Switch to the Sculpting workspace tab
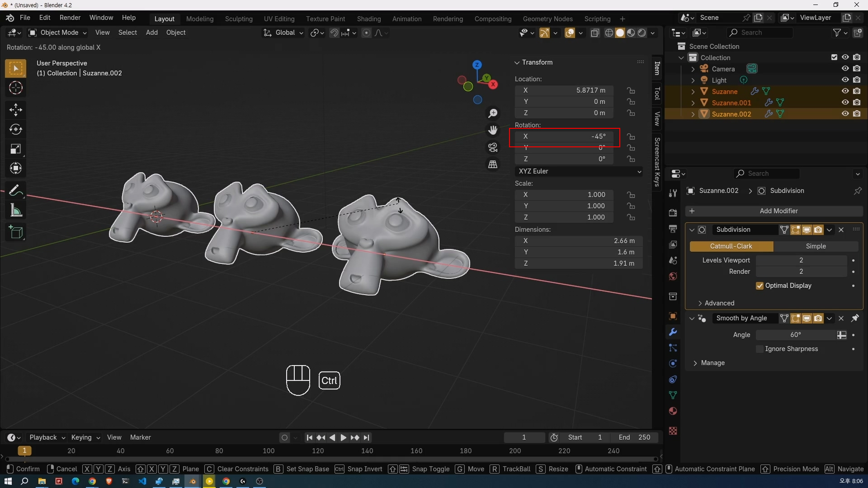Image resolution: width=868 pixels, height=488 pixels. pyautogui.click(x=239, y=19)
